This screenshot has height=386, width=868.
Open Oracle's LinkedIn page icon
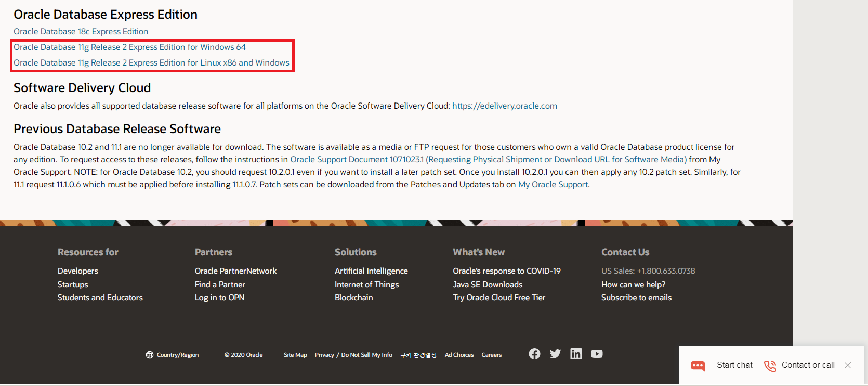(x=576, y=354)
